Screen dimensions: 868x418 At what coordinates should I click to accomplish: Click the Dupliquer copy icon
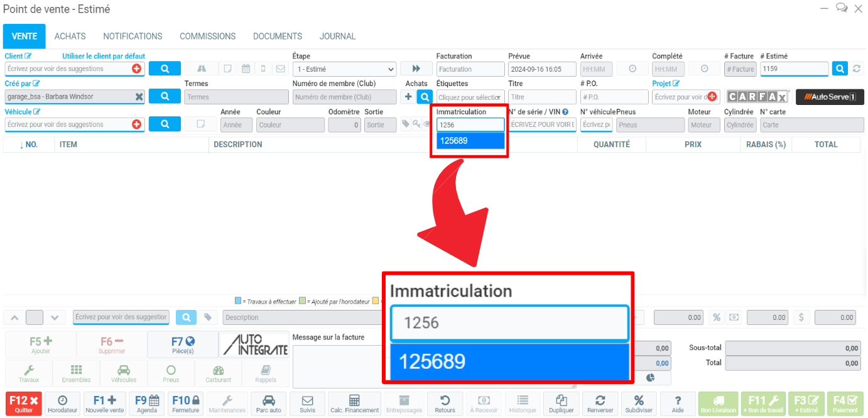(x=561, y=403)
